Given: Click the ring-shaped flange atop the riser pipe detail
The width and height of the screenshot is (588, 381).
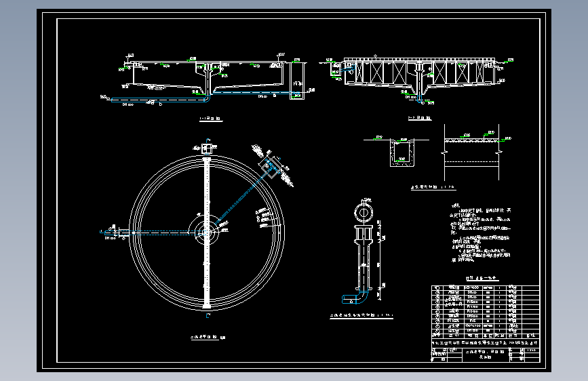Looking at the screenshot, I should (x=364, y=213).
